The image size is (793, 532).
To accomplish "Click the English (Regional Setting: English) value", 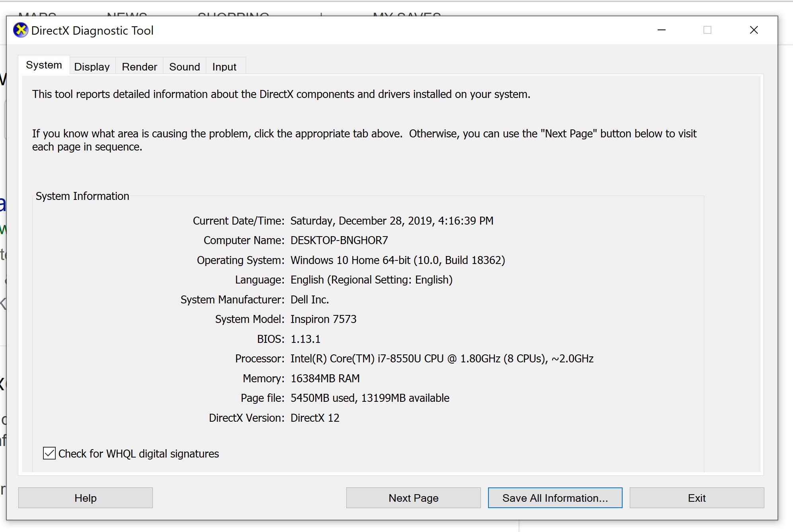I will (x=371, y=280).
